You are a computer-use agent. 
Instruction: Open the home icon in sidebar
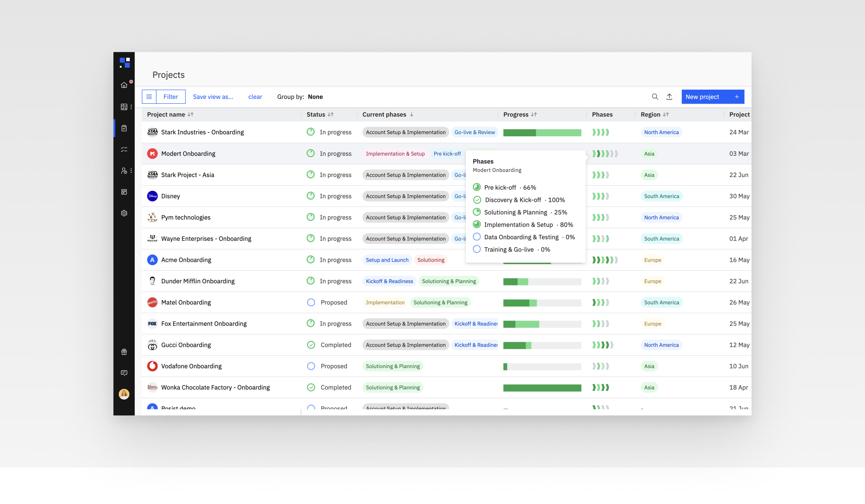point(124,85)
